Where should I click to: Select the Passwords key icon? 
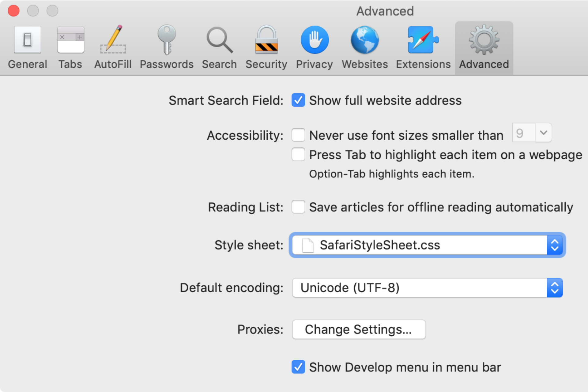pyautogui.click(x=167, y=40)
